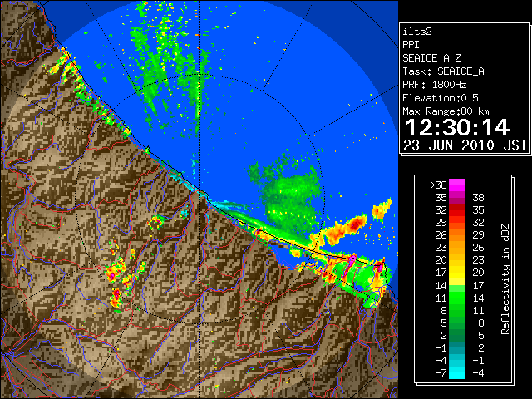Click the '23 JUN 2010 JST' date

[465, 145]
